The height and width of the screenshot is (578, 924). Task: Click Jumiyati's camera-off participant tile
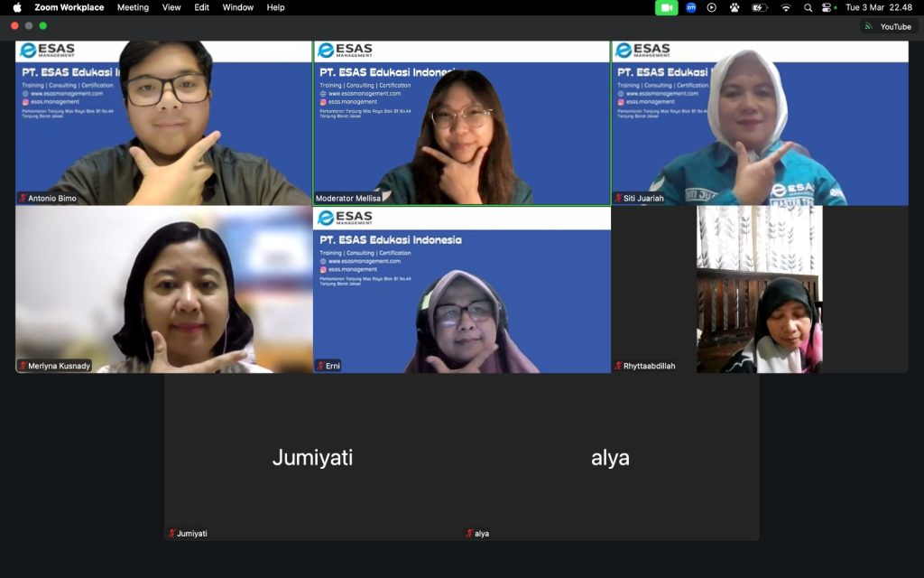[312, 457]
